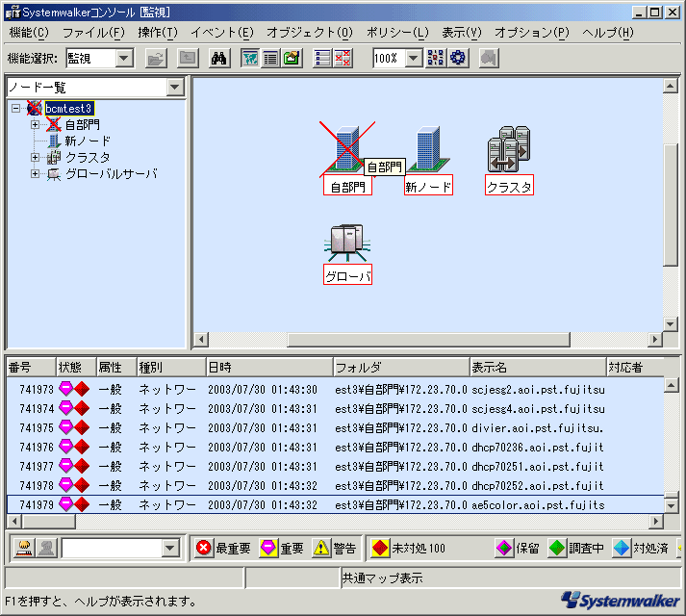Open the ポリシー(L) menu
This screenshot has height=616, width=686.
[x=397, y=33]
